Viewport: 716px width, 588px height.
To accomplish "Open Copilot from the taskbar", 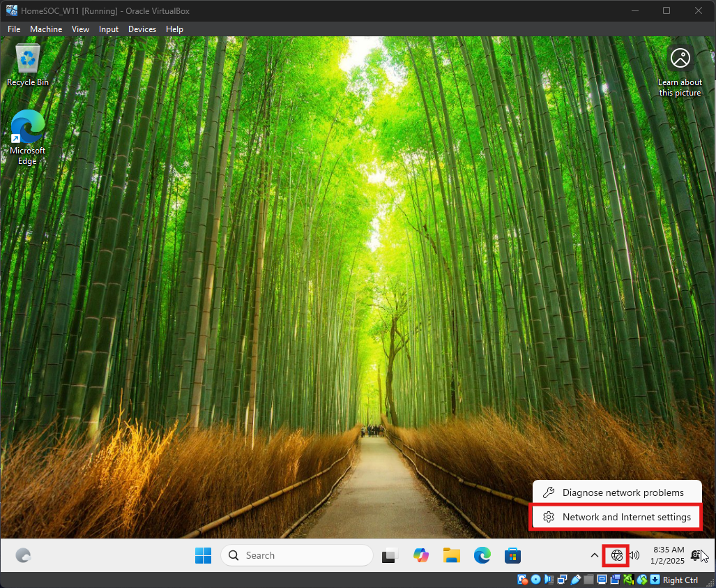I will (x=420, y=555).
